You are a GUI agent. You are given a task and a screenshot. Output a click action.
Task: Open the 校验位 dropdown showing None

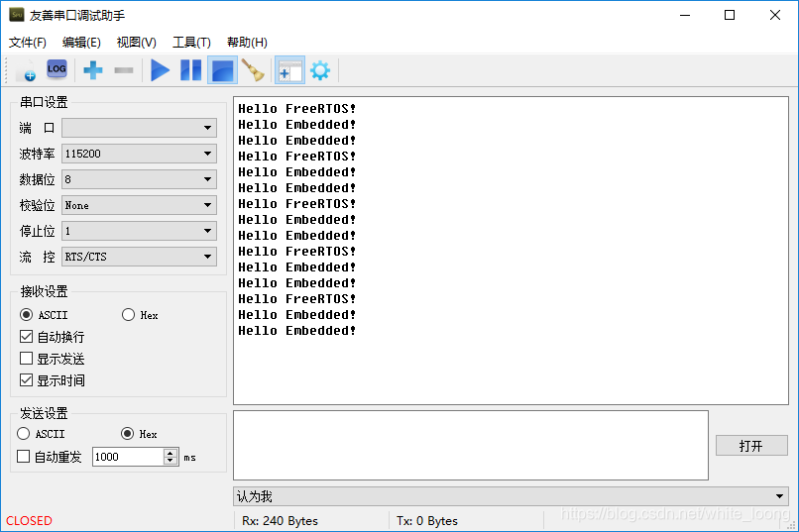coord(139,205)
